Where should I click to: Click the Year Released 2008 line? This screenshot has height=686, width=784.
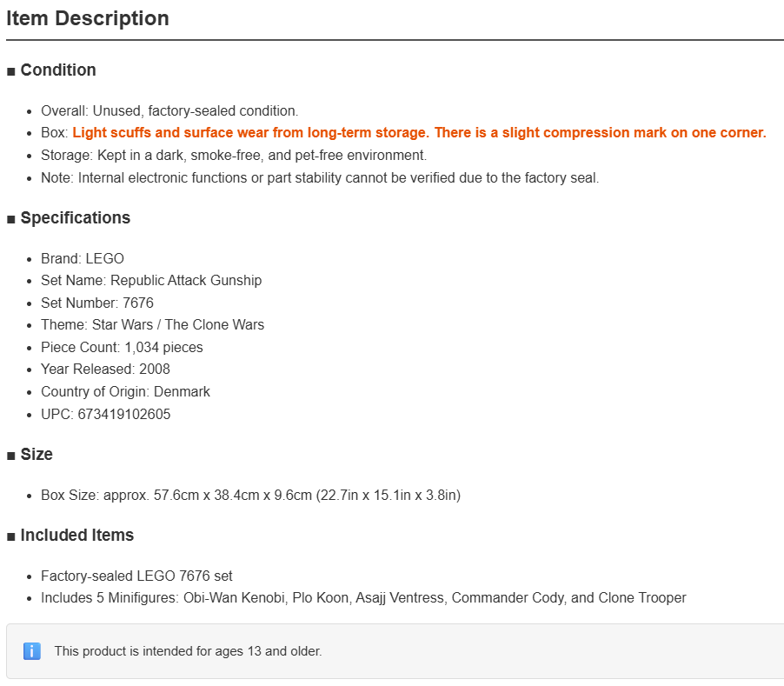coord(105,369)
